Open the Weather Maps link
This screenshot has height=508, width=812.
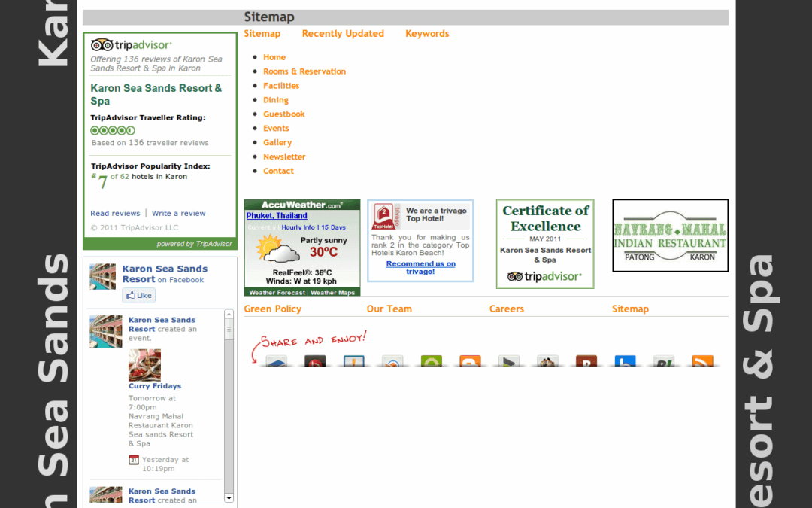point(332,293)
